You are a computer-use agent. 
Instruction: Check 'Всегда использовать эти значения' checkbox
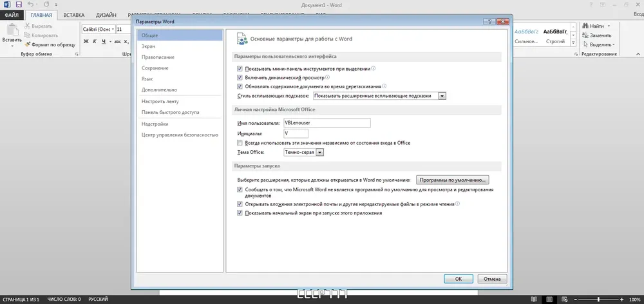(240, 143)
